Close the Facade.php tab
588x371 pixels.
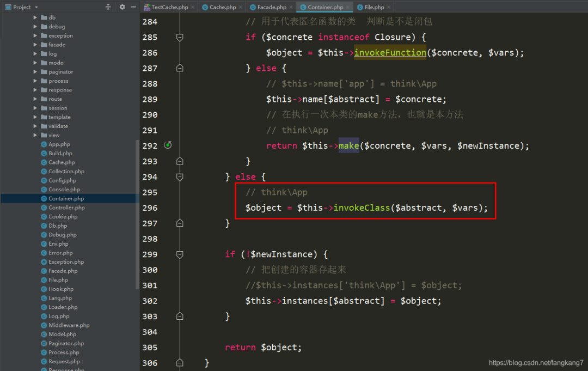coord(291,7)
